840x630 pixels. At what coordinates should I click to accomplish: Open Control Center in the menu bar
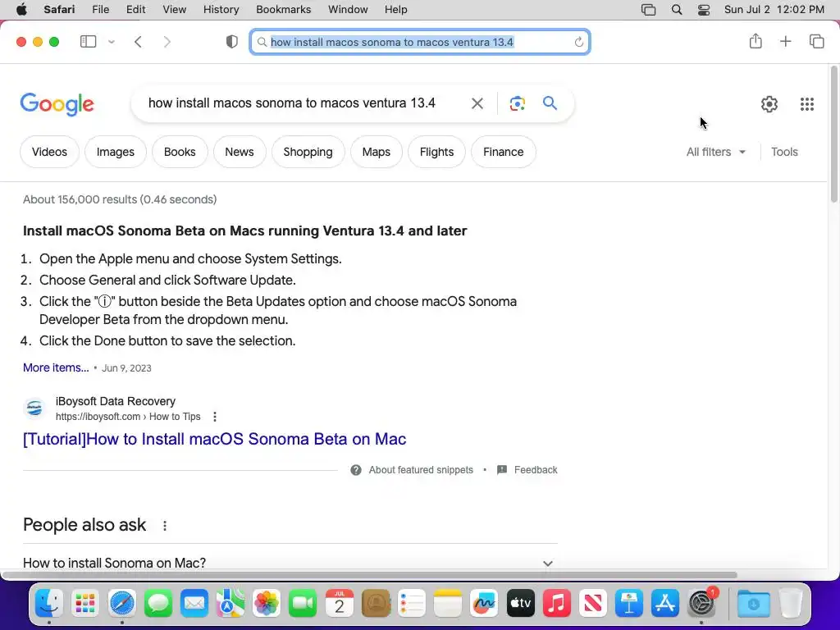point(703,10)
